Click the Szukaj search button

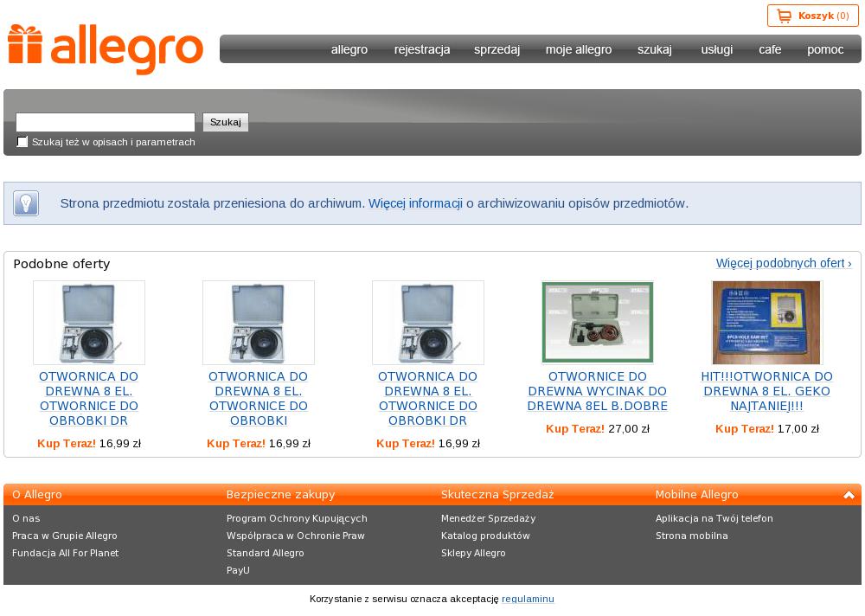coord(226,122)
